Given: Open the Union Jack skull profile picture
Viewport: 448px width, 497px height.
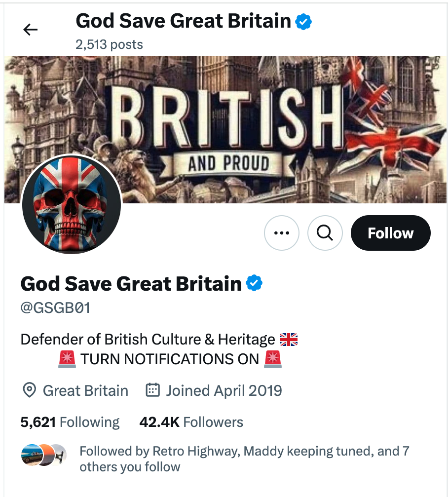Looking at the screenshot, I should [x=72, y=204].
